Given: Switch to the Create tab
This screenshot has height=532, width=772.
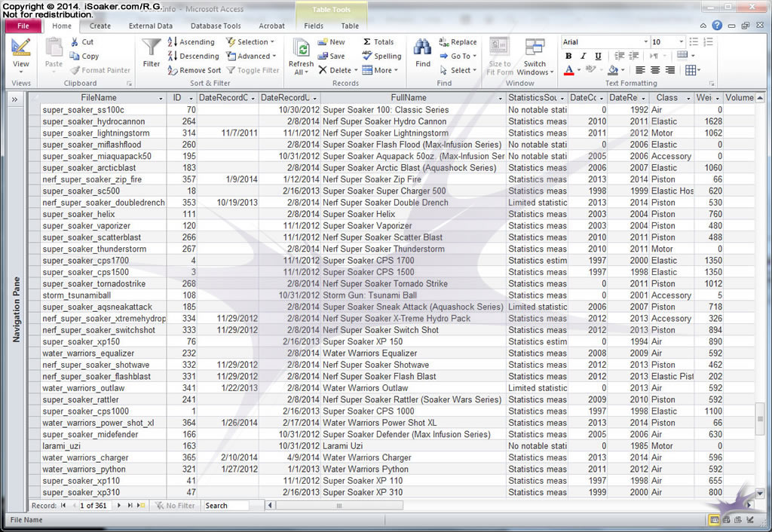Looking at the screenshot, I should click(100, 26).
